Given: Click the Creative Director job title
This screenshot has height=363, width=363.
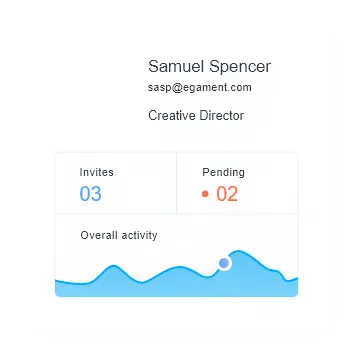Looking at the screenshot, I should (196, 116).
